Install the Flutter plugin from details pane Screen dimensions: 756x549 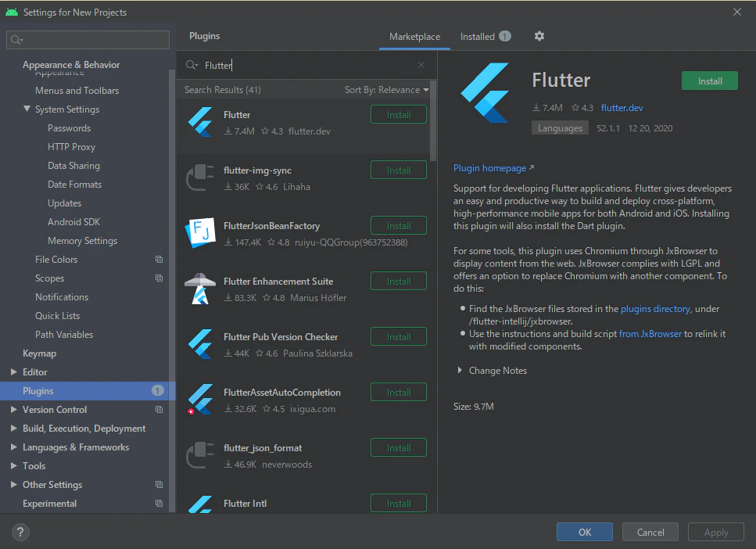click(710, 81)
